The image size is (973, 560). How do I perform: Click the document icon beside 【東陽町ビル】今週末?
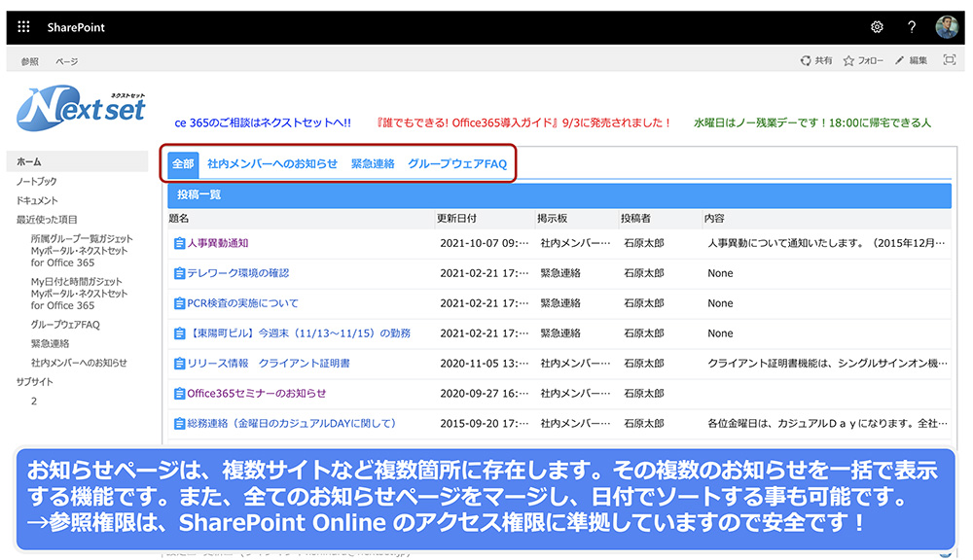pos(179,333)
